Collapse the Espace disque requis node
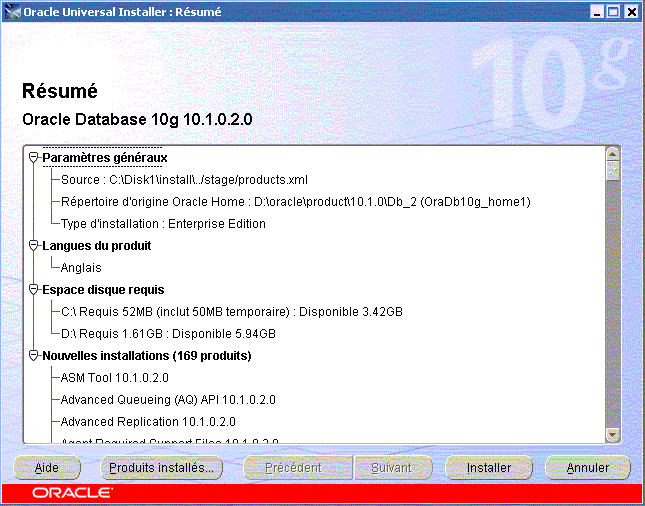Viewport: 645px width, 506px height. (x=34, y=290)
